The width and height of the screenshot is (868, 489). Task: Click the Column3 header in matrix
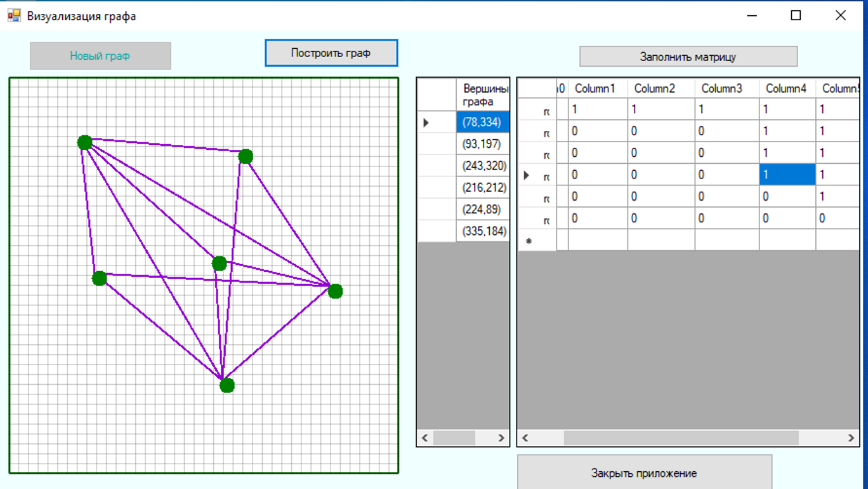(721, 89)
